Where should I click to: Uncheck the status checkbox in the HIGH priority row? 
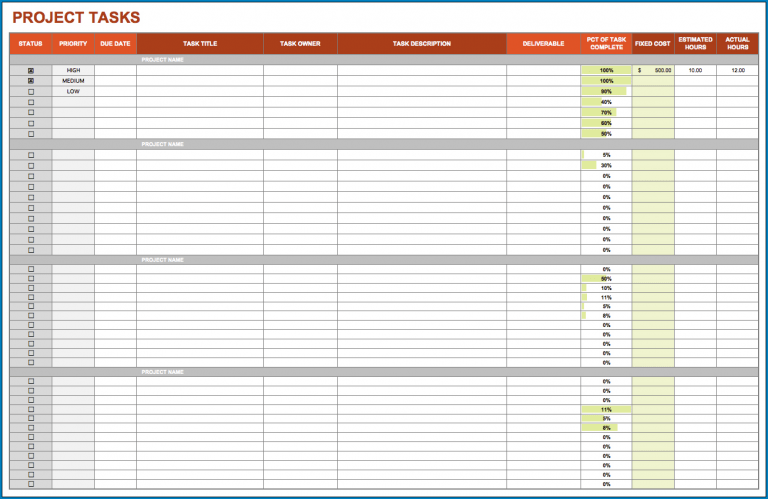tap(31, 71)
